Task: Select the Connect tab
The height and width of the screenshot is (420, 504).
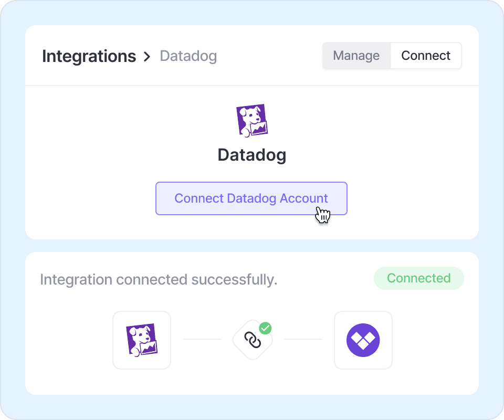Action: tap(426, 56)
